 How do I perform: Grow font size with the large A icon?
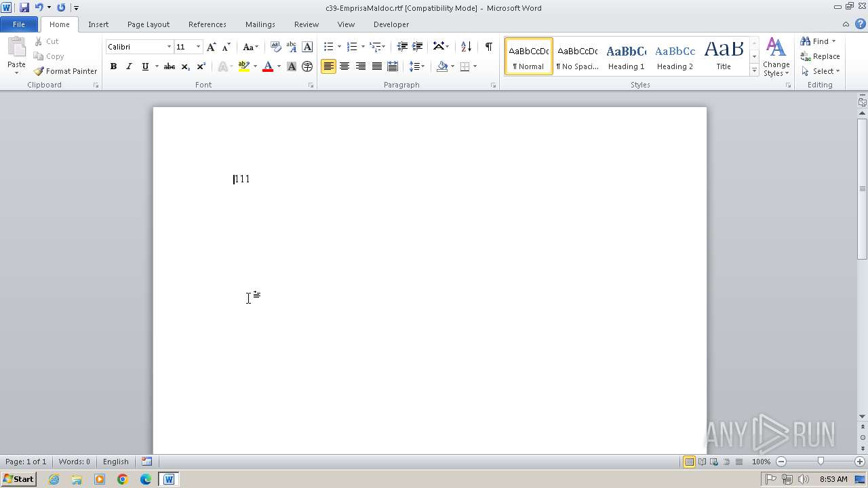[212, 47]
